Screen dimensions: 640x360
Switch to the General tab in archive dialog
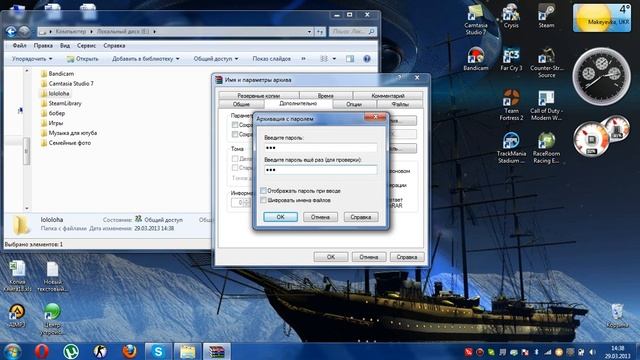(x=241, y=104)
